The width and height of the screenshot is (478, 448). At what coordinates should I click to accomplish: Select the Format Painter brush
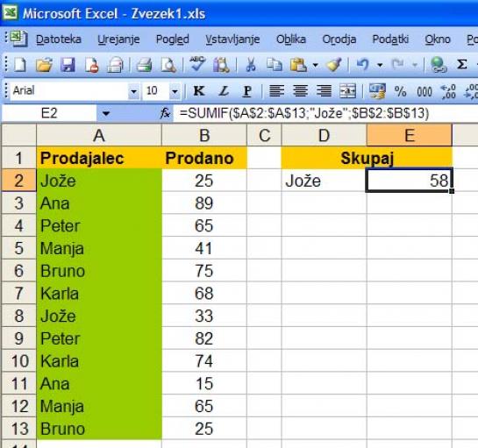[334, 65]
